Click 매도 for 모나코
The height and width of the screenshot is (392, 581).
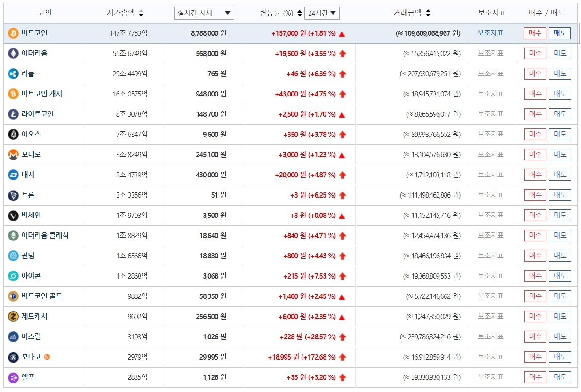coord(560,357)
